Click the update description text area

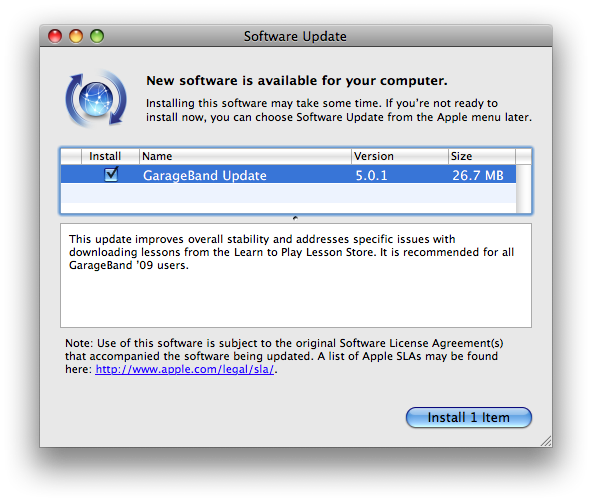(x=296, y=276)
